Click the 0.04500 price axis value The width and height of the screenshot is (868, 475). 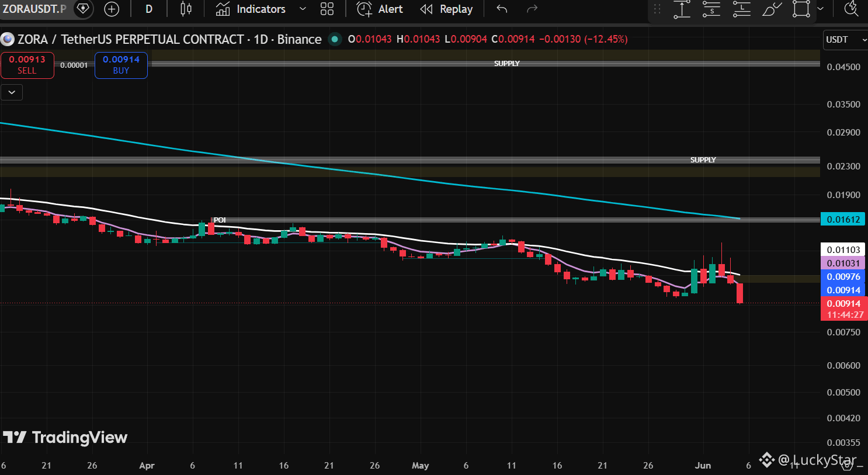(x=843, y=67)
